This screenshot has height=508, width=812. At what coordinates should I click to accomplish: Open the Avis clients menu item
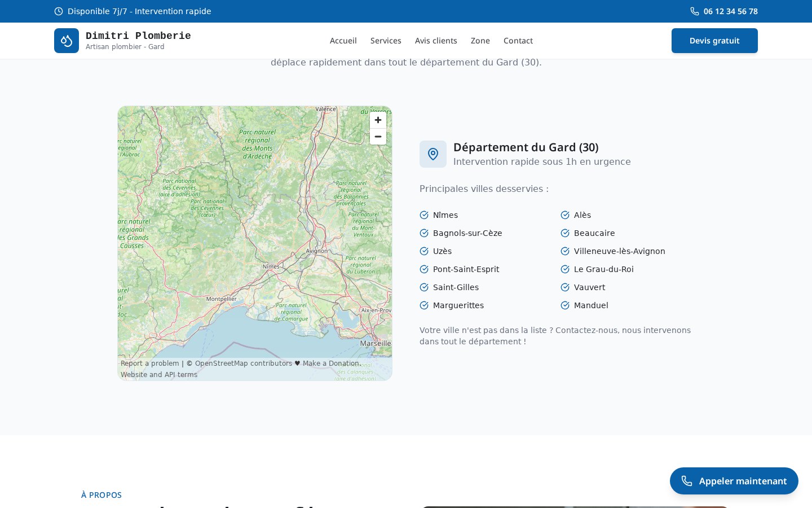click(x=436, y=41)
